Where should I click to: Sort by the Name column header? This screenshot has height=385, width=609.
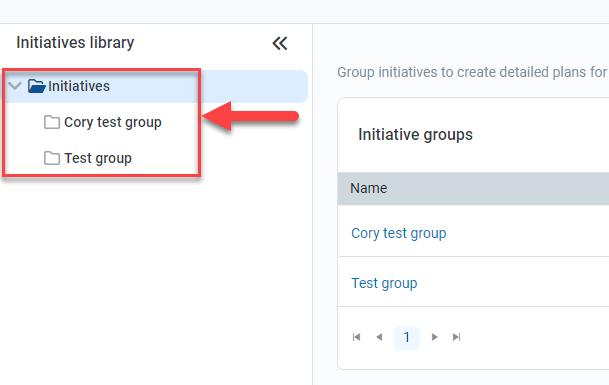coord(369,188)
